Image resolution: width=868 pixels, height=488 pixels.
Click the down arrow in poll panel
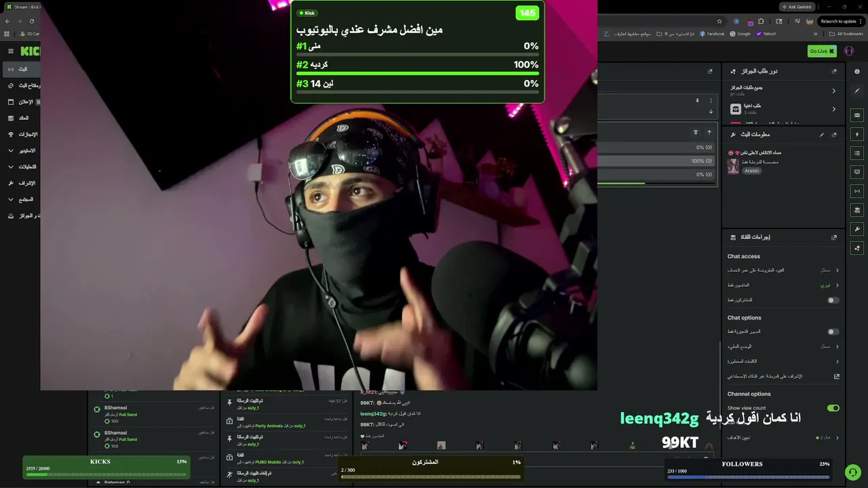coord(711,112)
